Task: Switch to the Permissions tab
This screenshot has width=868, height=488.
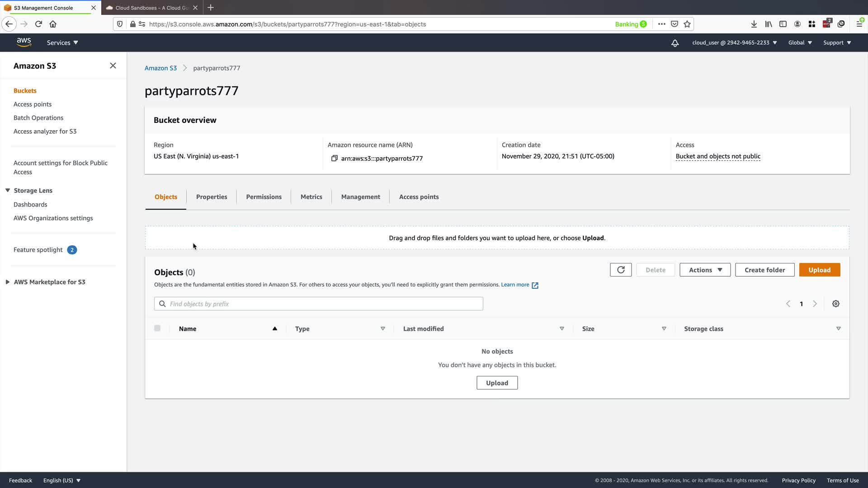Action: click(264, 197)
